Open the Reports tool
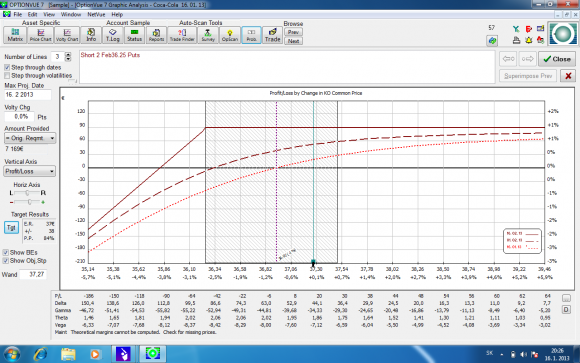Viewport: 580px width, 363px height. pyautogui.click(x=156, y=35)
